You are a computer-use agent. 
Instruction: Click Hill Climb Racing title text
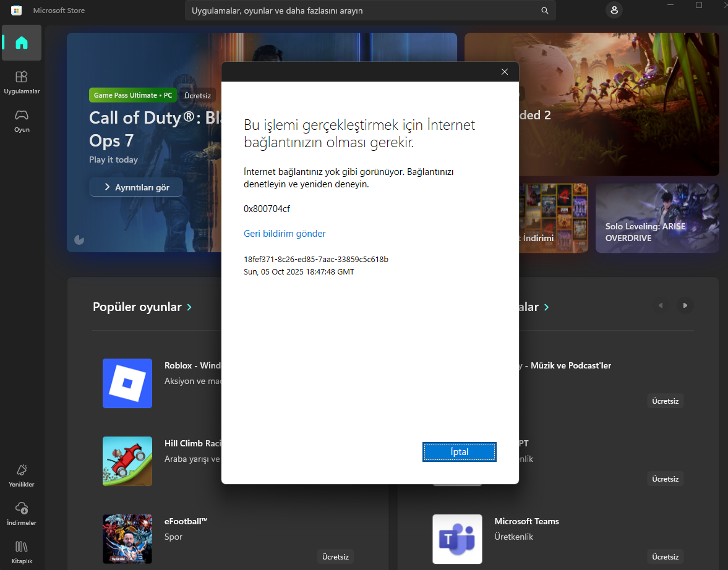(193, 443)
